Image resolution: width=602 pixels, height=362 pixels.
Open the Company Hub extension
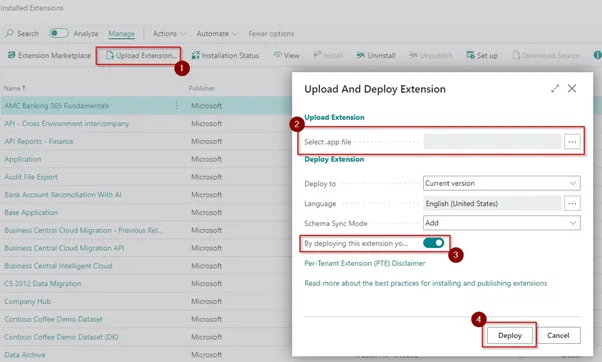coord(28,301)
